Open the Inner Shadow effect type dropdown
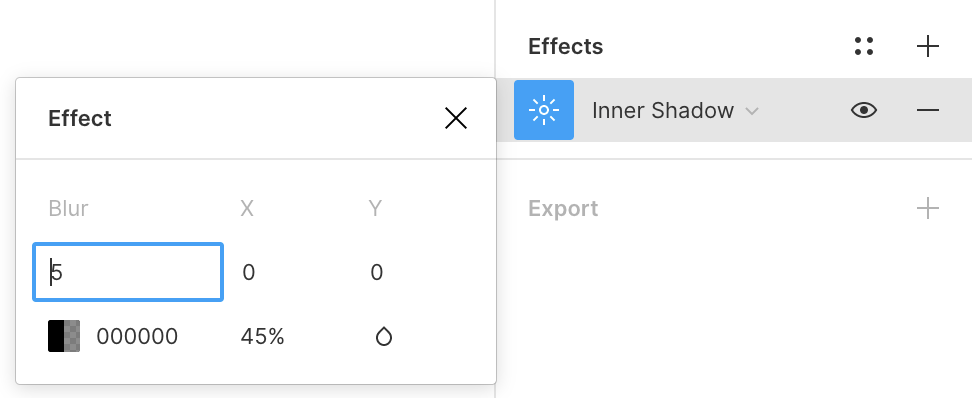Image resolution: width=972 pixels, height=398 pixels. pyautogui.click(x=675, y=110)
